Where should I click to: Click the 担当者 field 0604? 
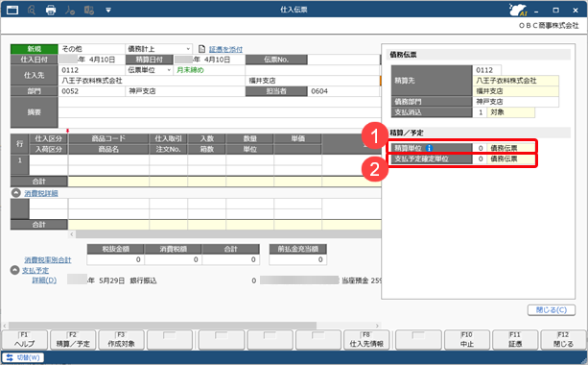[x=343, y=91]
